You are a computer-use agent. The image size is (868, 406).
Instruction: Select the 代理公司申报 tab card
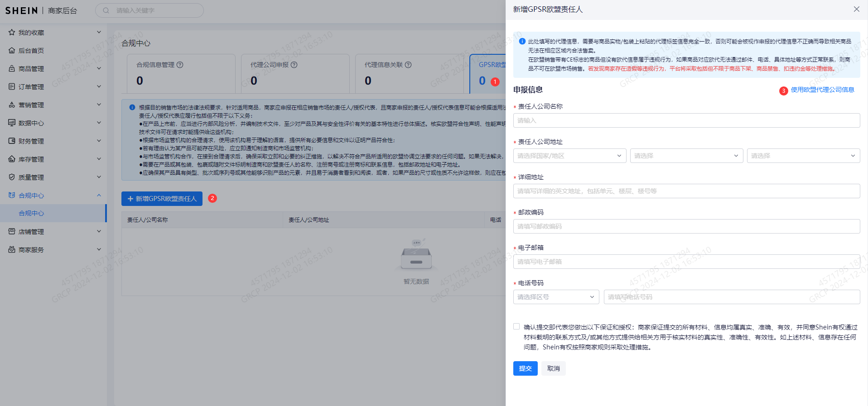[295, 74]
